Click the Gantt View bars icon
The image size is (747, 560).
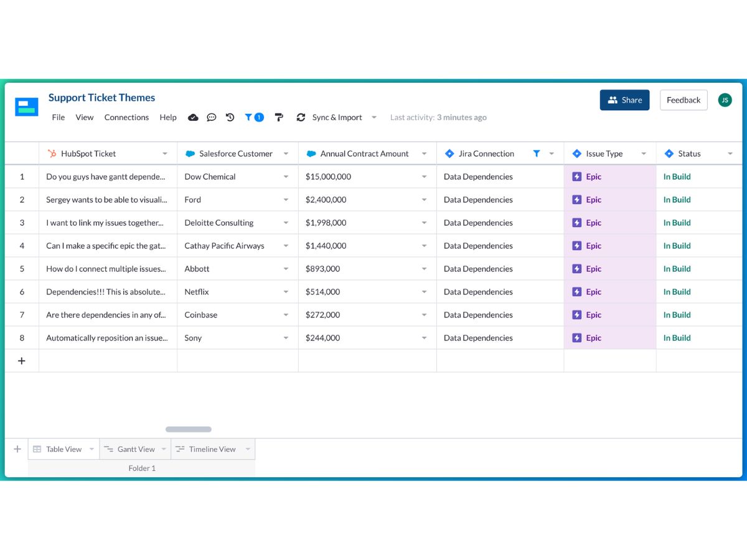108,449
